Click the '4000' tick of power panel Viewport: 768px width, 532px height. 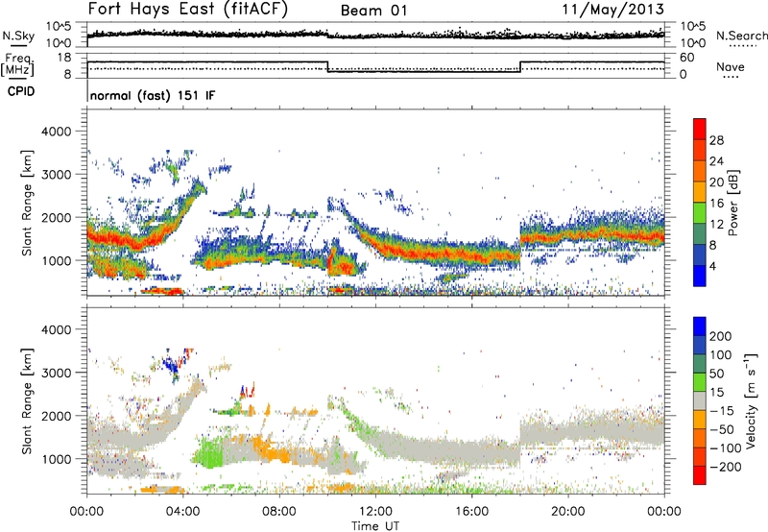click(57, 132)
